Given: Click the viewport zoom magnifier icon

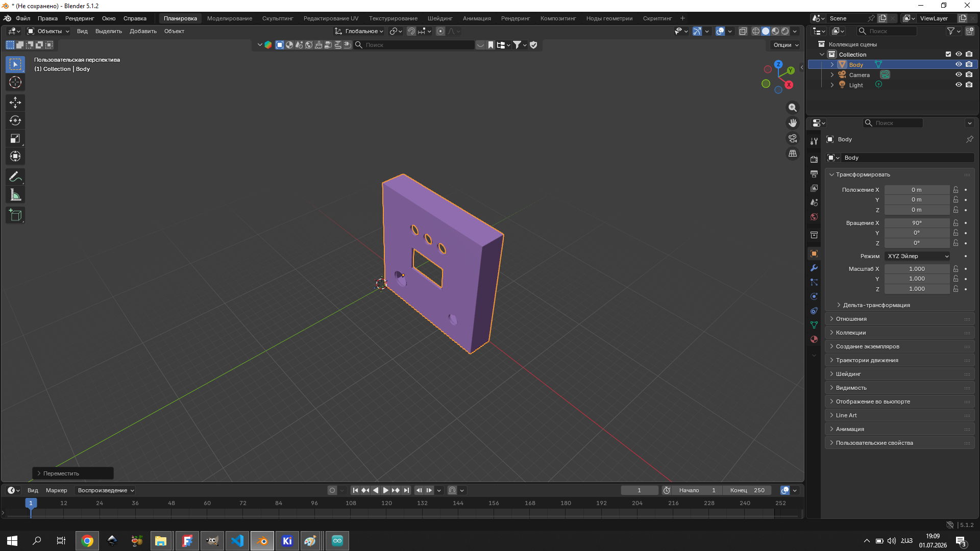Looking at the screenshot, I should coord(793,108).
